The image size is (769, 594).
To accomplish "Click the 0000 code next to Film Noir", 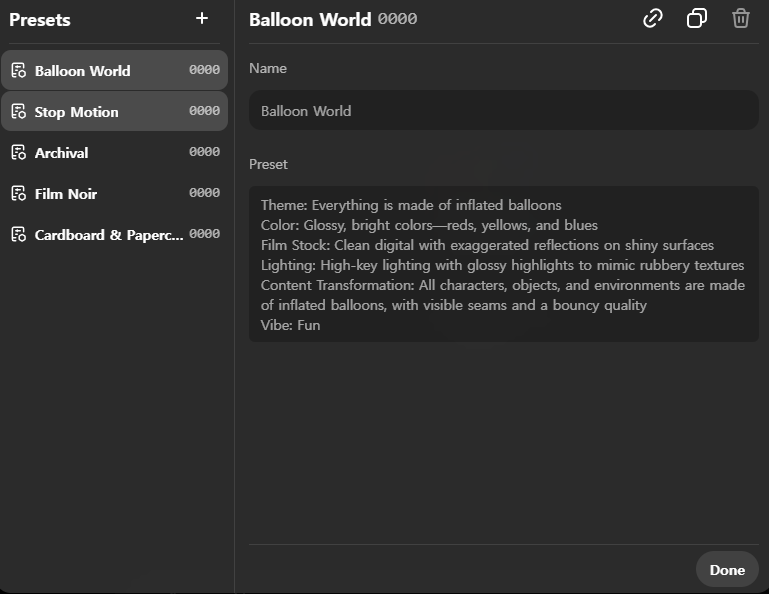I will [205, 193].
